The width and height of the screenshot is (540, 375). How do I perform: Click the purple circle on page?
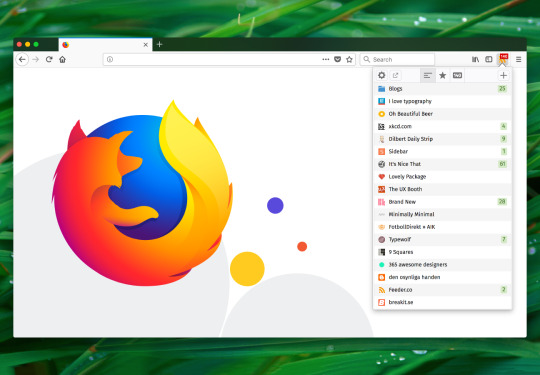[x=275, y=206]
